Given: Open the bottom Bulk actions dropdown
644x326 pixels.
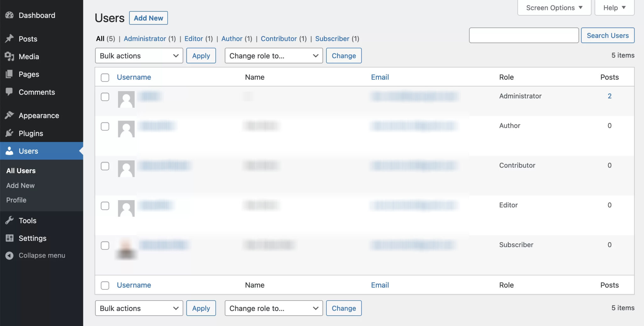Looking at the screenshot, I should [x=139, y=308].
